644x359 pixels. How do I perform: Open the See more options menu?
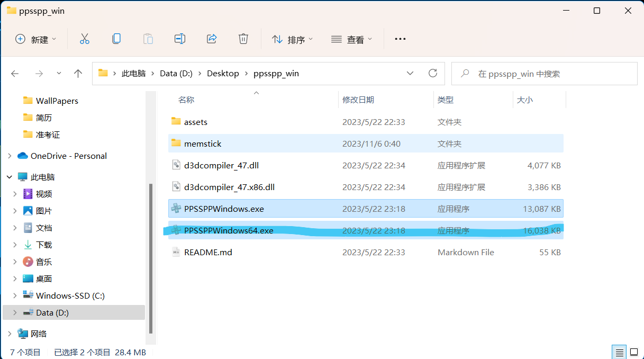coord(400,39)
